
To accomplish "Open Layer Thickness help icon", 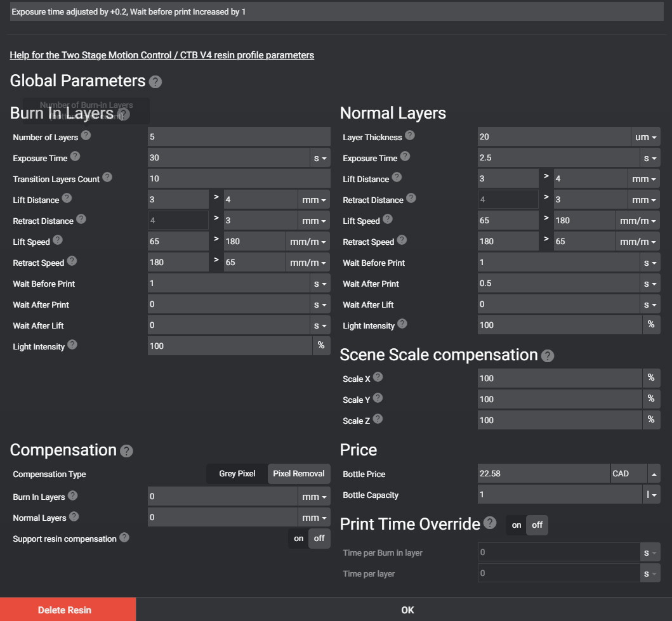I will tap(410, 135).
